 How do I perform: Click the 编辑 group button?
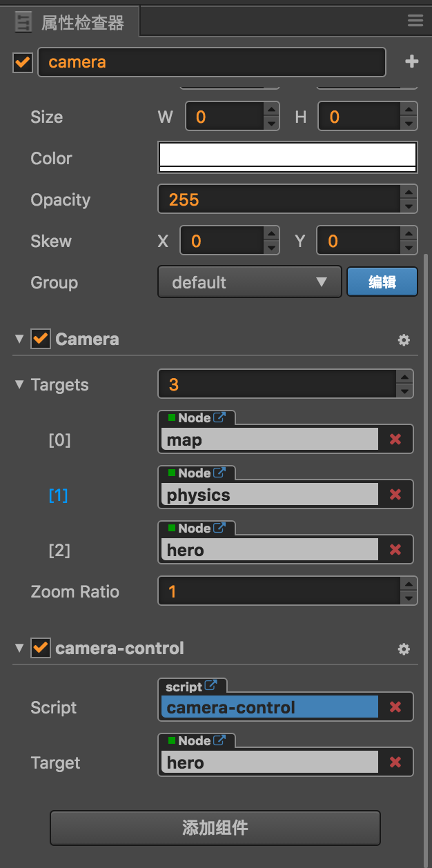coord(382,282)
